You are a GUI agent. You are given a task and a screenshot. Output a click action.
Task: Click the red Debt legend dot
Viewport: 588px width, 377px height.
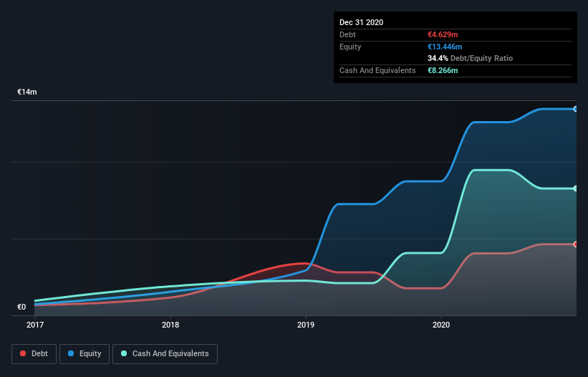[x=23, y=353]
